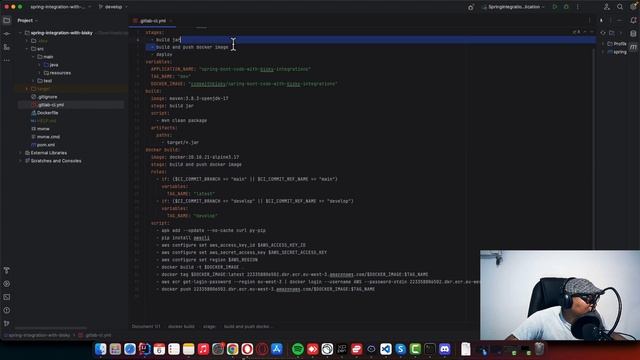Click the project tree horizontal scrollbar
Viewport: 640px width, 360px height.
[x=51, y=328]
